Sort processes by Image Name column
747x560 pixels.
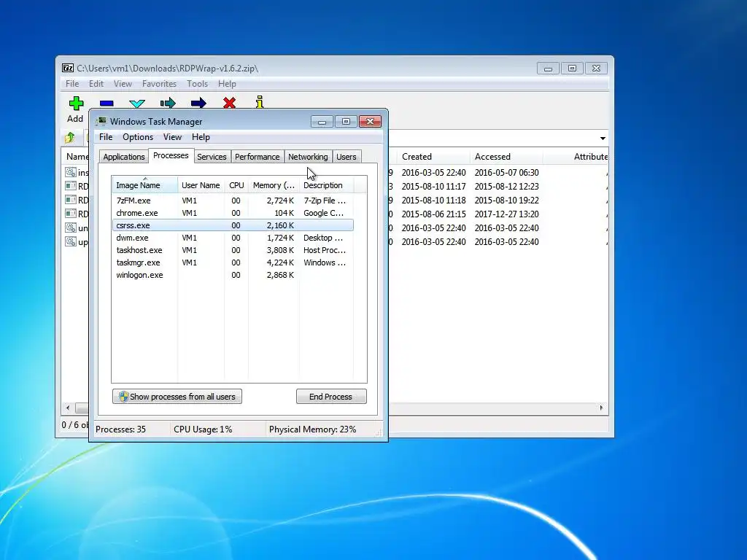point(144,184)
